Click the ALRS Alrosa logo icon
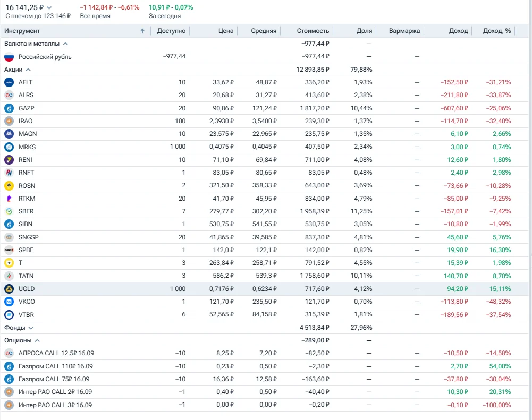 [9, 95]
